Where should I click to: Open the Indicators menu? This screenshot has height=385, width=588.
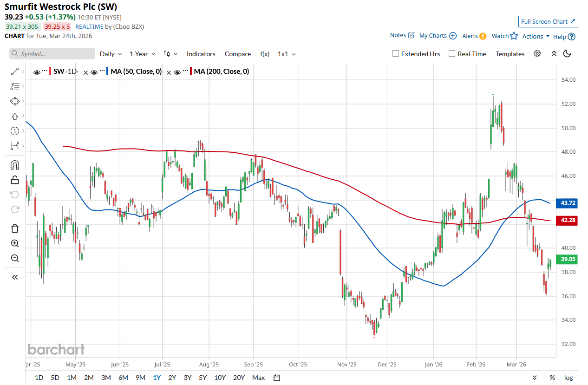[x=201, y=54]
